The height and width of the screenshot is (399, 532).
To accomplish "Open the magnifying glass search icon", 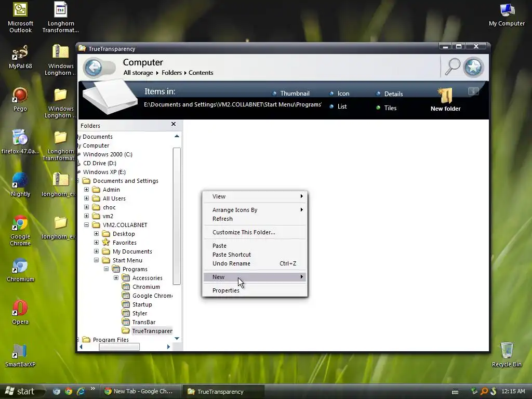I will point(453,66).
